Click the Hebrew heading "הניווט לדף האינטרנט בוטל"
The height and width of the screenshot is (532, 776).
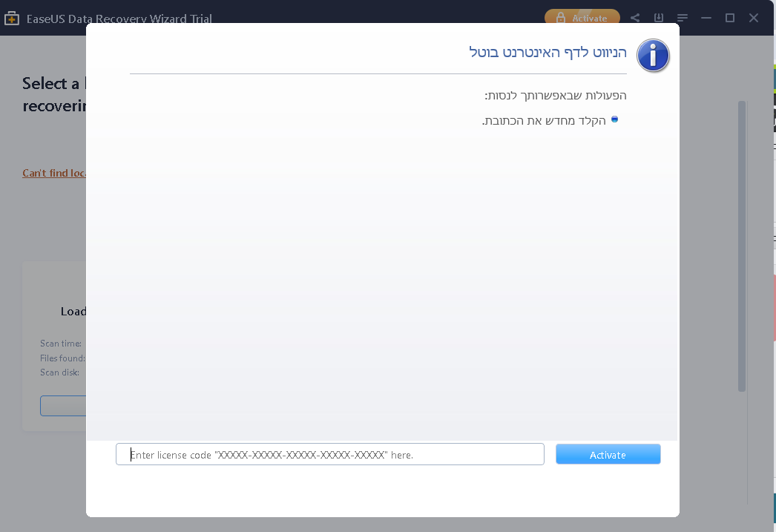[548, 52]
